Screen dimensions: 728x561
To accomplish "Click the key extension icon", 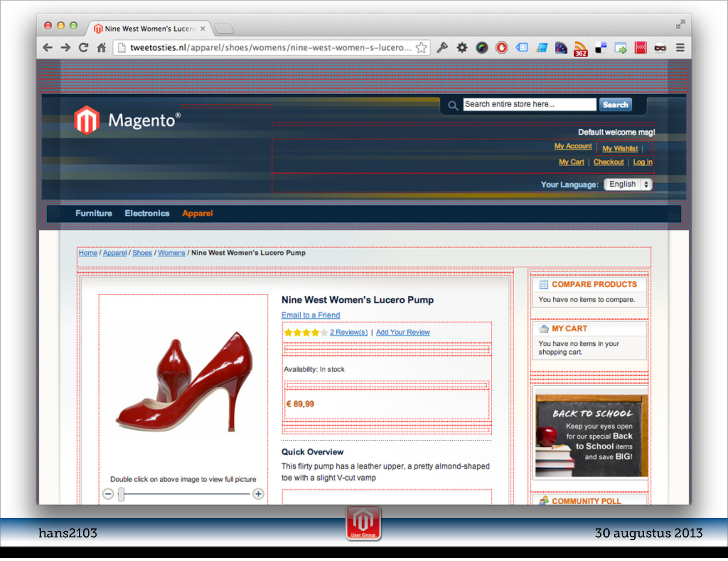I will [442, 47].
